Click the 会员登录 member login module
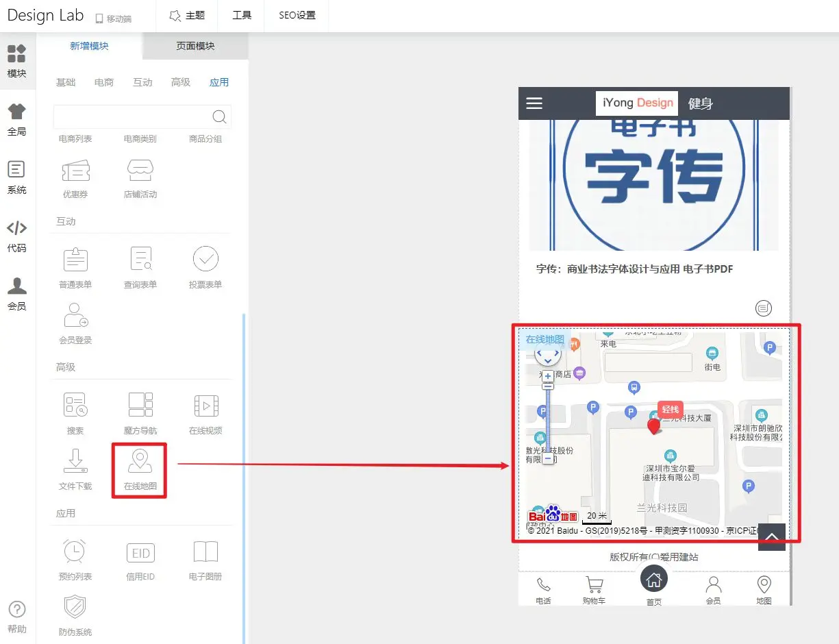Screen dimensions: 839x644 [75, 322]
